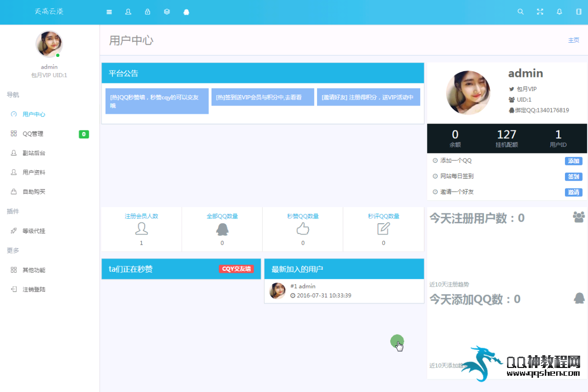Open the [邀请好友] 注册得积分 announcement
The image size is (588, 392).
tap(368, 97)
